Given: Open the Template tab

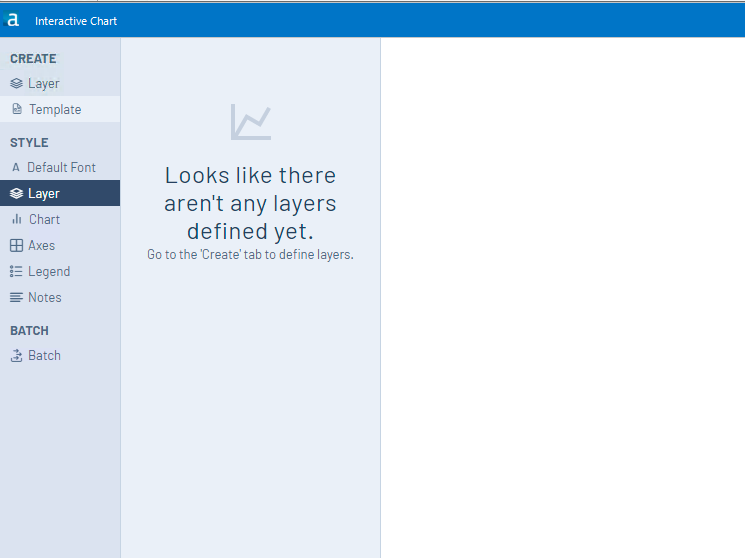Looking at the screenshot, I should [60, 109].
